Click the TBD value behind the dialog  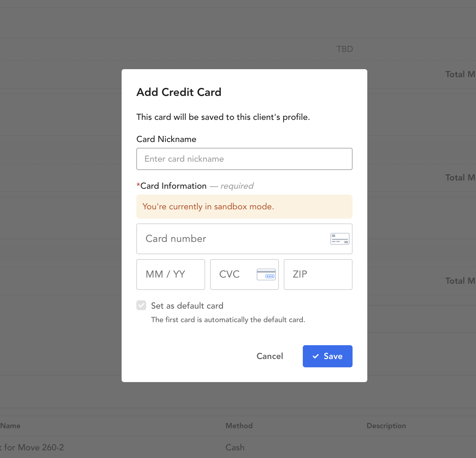(x=345, y=49)
